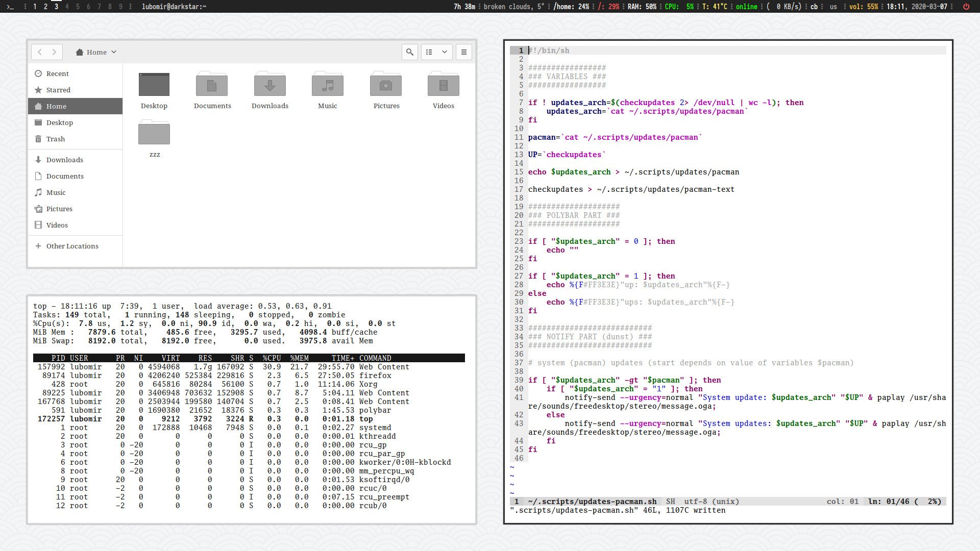Click the back navigation button
This screenshot has height=551, width=980.
point(40,52)
